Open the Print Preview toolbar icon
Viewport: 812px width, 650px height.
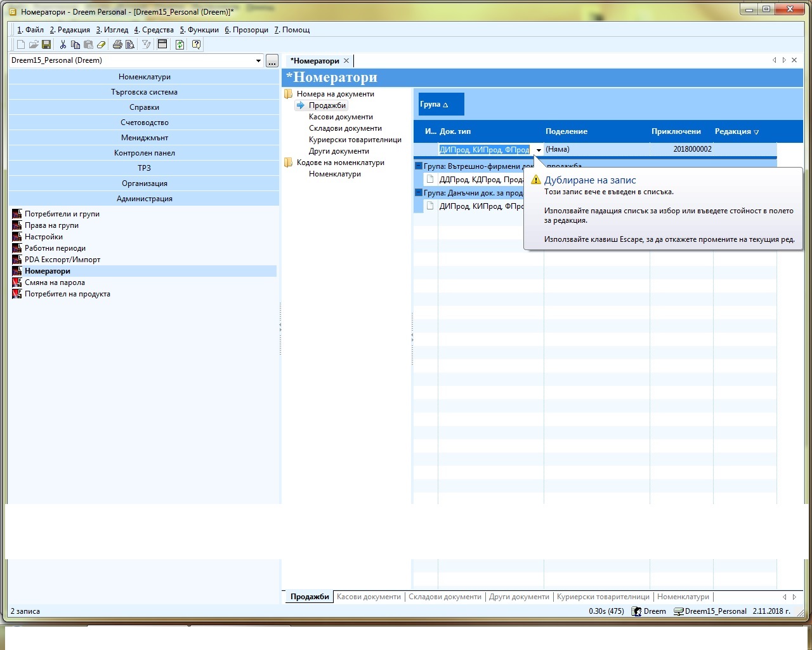tap(130, 44)
